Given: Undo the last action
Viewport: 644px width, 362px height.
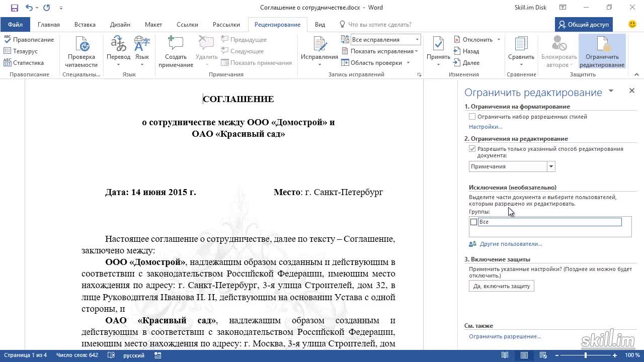Looking at the screenshot, I should (29, 8).
